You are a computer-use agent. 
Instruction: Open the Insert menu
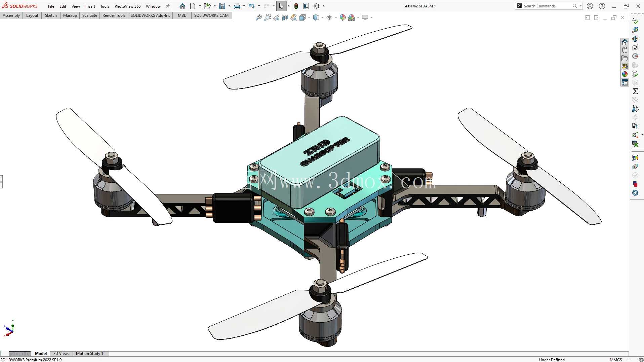pos(90,6)
